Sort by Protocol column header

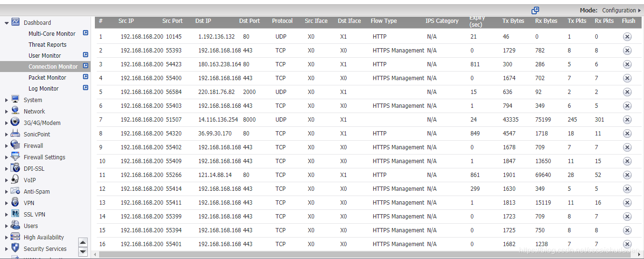coord(282,21)
